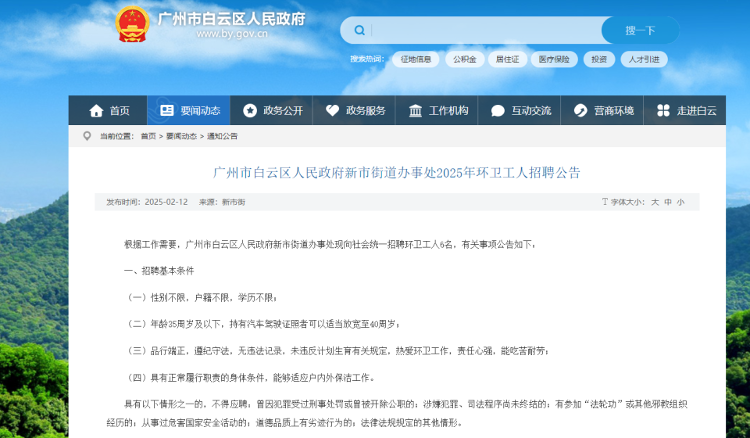Click the 要闻动态 news icon
Viewport: 750px width, 438px height.
tap(166, 110)
